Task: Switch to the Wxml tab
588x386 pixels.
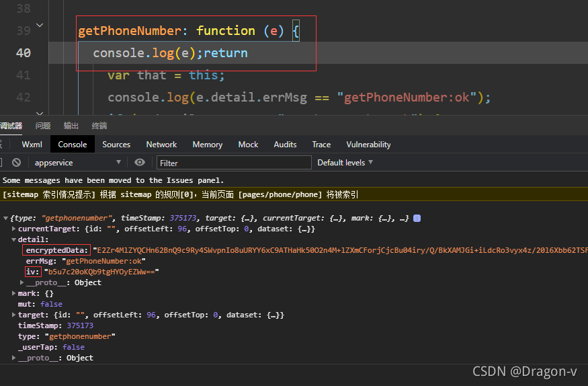Action: (x=32, y=144)
